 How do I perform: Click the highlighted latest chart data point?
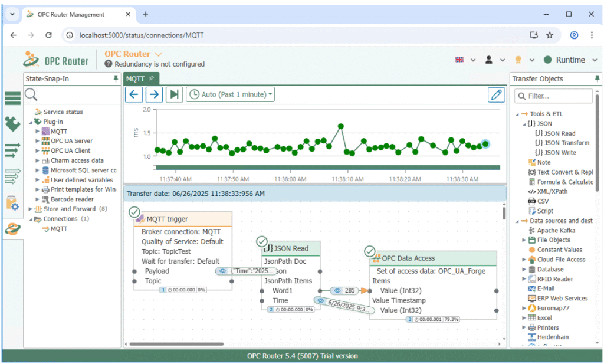pos(485,144)
